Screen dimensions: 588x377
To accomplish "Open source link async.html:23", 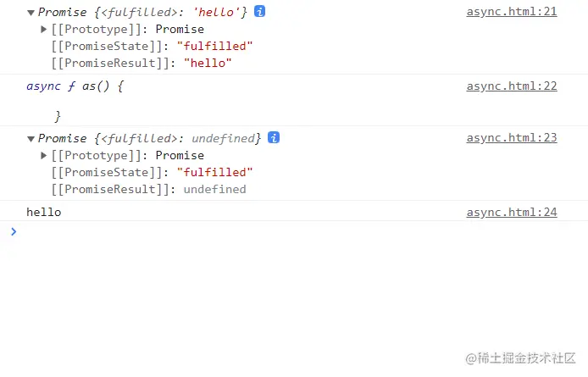I will click(512, 138).
